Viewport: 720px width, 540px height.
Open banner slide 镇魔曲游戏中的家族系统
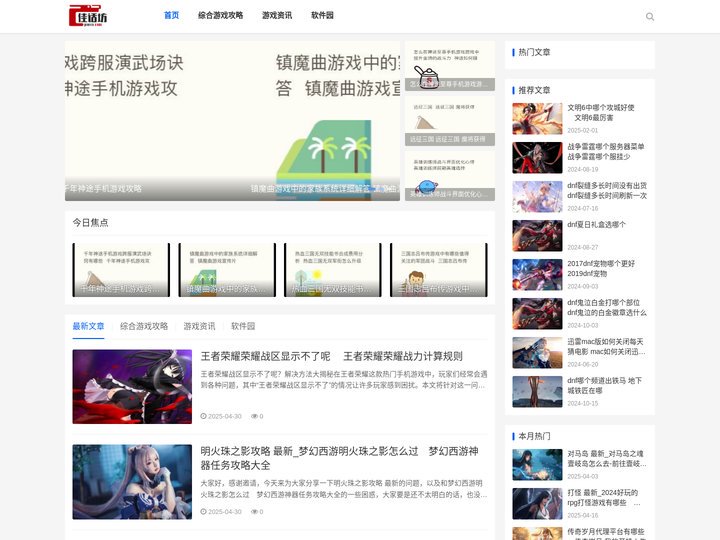click(324, 121)
